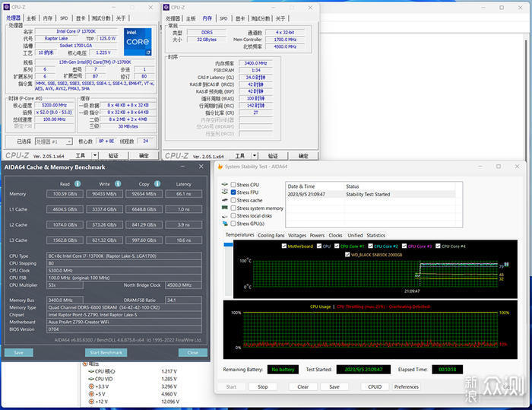Click the Stress cache memory chip icon
Image resolution: width=532 pixels, height=410 pixels.
tap(225, 200)
